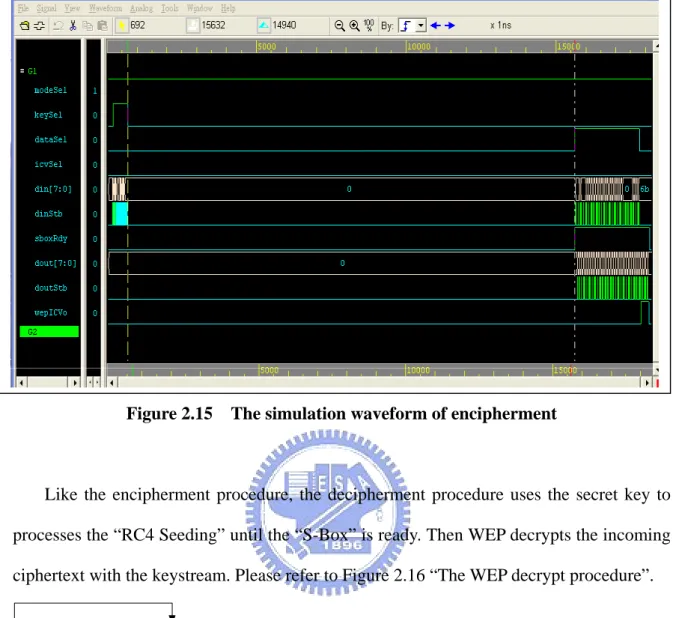The image size is (673, 618).
Task: Click the green doutStb pulse burst
Action: [612, 288]
